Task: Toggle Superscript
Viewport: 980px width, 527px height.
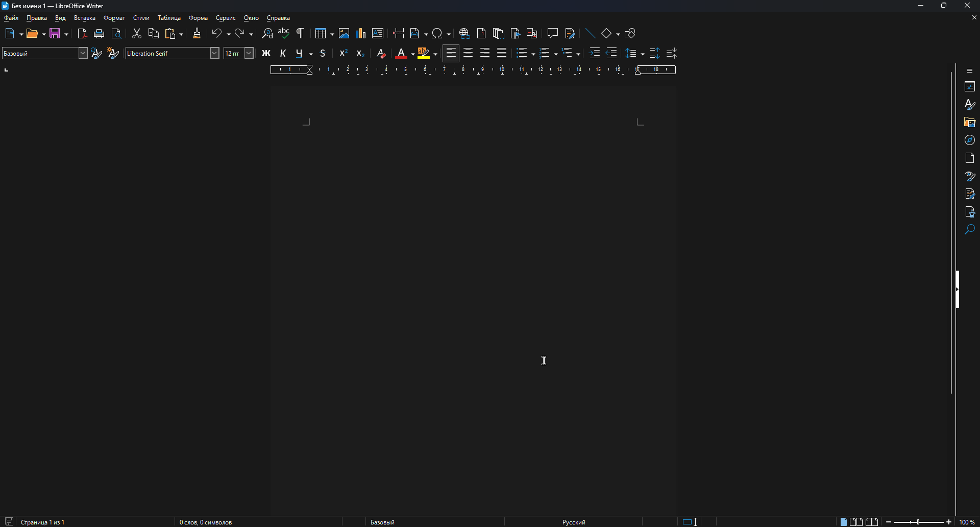Action: tap(344, 54)
